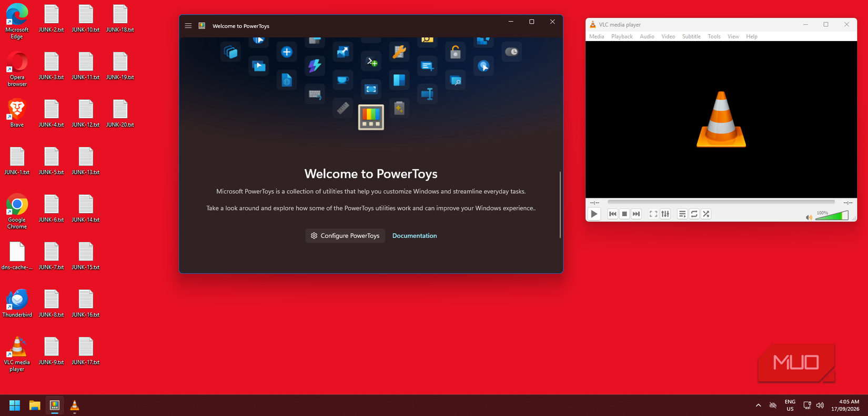This screenshot has width=868, height=416.
Task: Open ENG US language switcher in tray
Action: pos(790,405)
